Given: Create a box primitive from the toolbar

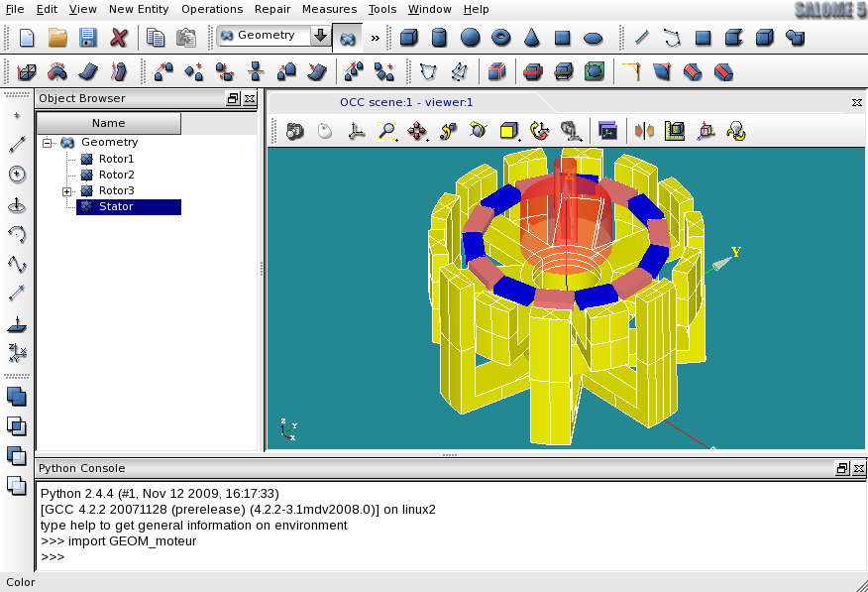Looking at the screenshot, I should tap(408, 38).
